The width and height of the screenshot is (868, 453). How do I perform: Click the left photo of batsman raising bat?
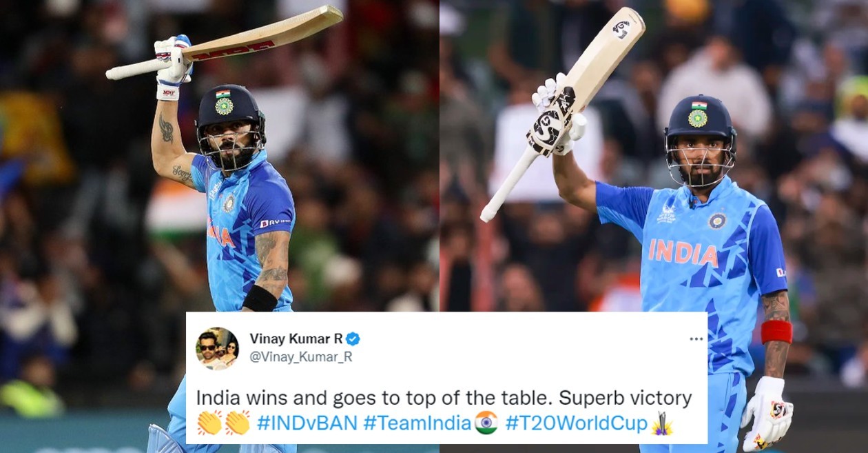coord(219,226)
